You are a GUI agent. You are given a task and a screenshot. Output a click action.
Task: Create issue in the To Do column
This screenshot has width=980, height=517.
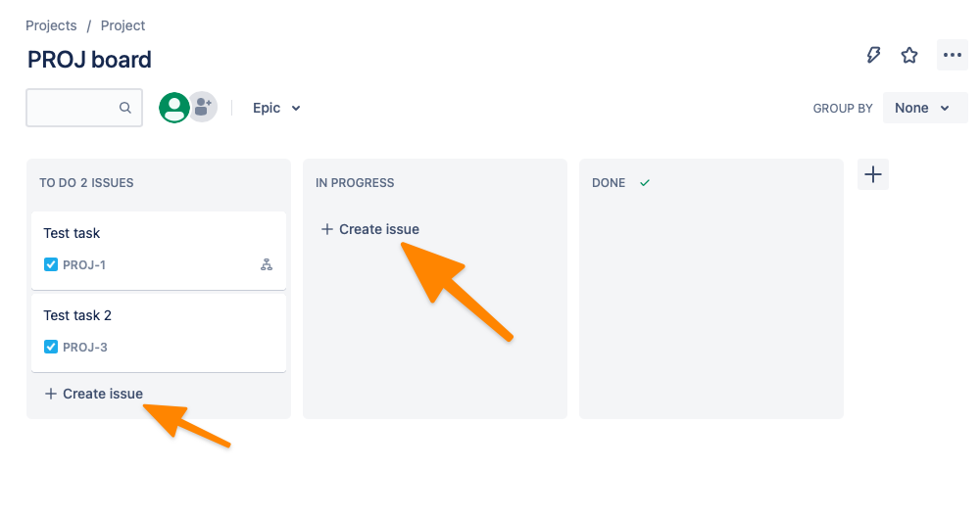pos(94,394)
